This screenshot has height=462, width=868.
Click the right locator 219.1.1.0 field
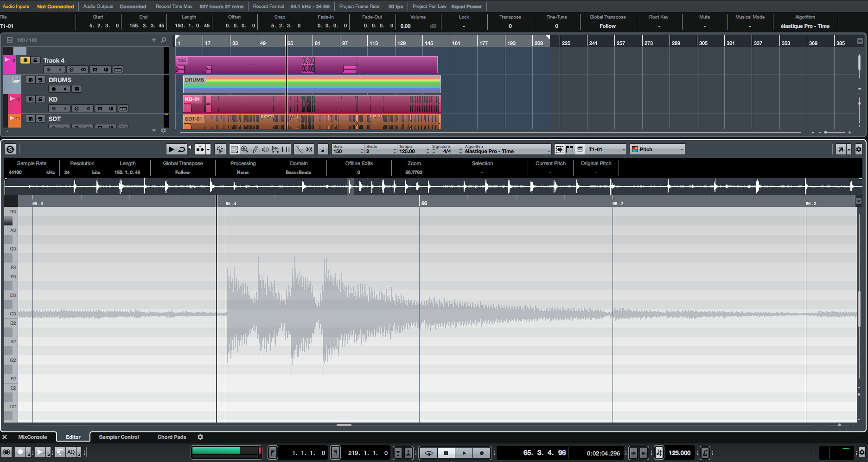coord(368,453)
